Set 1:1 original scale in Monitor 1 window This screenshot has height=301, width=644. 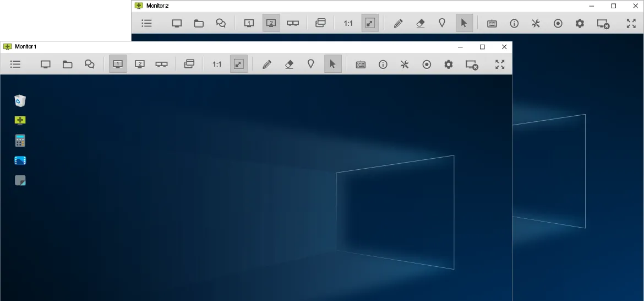tap(217, 64)
